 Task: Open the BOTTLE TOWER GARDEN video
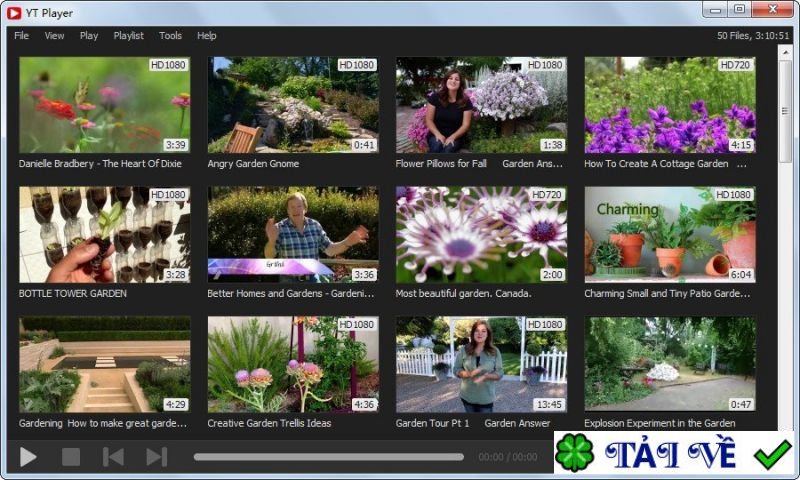click(104, 235)
